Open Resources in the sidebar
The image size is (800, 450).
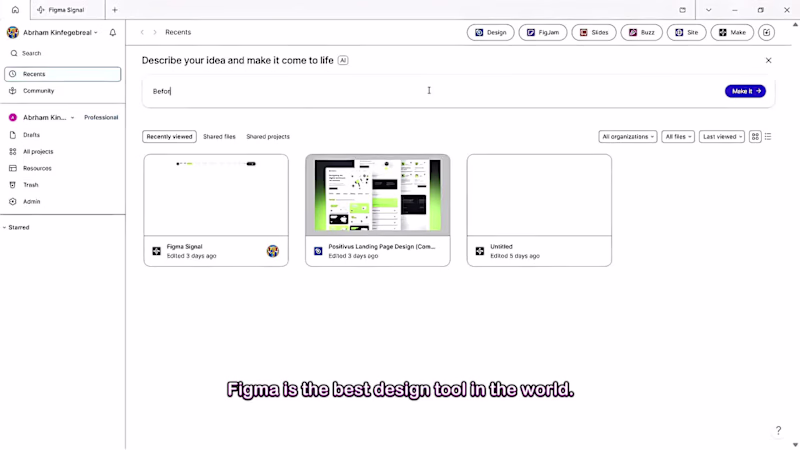pyautogui.click(x=63, y=168)
